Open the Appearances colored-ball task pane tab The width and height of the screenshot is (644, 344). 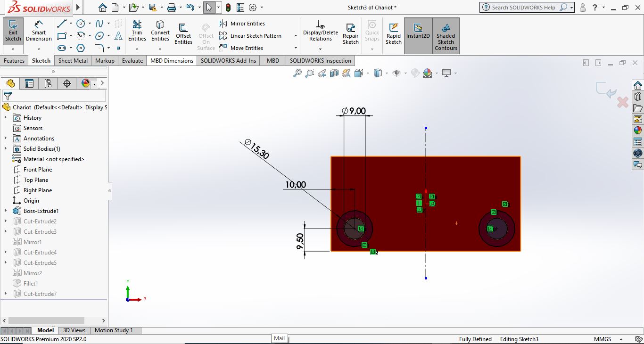point(638,131)
